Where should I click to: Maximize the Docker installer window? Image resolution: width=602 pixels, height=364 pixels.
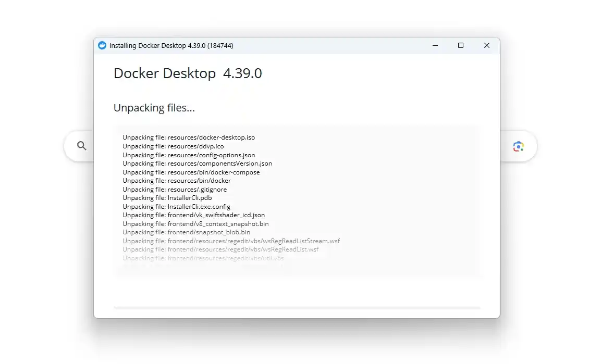coord(461,46)
